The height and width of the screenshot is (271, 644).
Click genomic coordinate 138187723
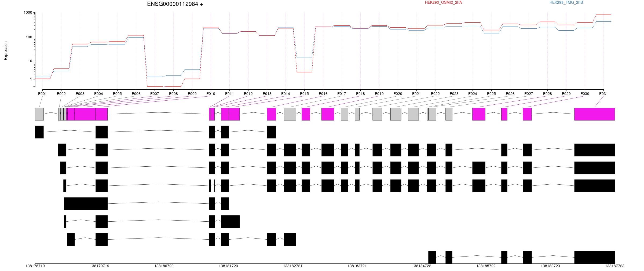[615, 266]
